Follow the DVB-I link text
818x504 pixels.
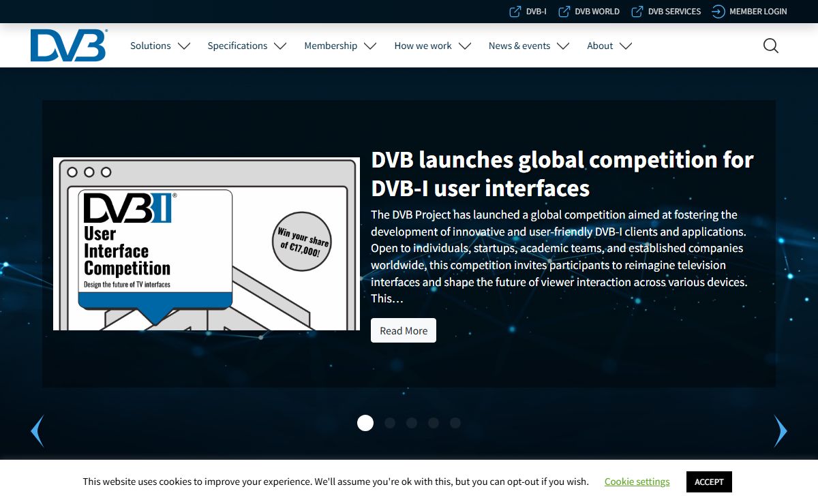536,12
